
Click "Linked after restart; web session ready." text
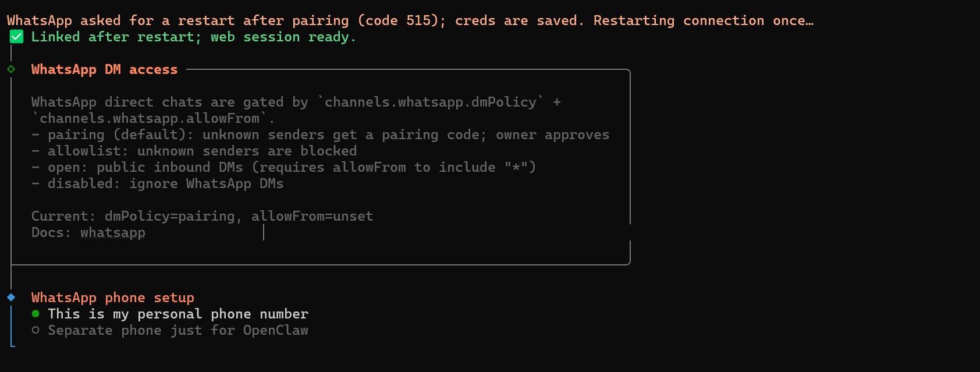[x=193, y=37]
